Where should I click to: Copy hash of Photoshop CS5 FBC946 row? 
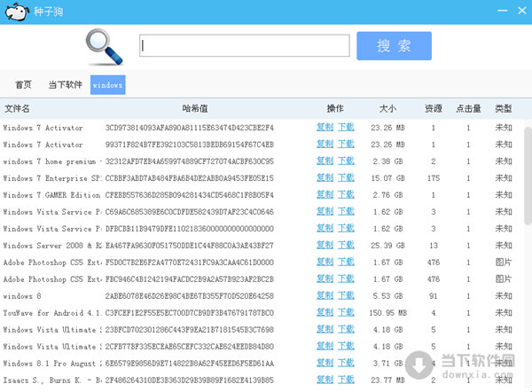tap(325, 279)
